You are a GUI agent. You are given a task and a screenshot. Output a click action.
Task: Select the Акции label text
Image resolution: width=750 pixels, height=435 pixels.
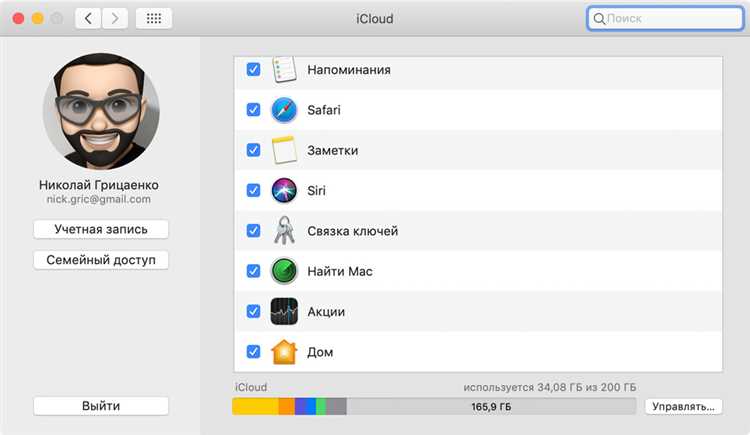click(326, 312)
